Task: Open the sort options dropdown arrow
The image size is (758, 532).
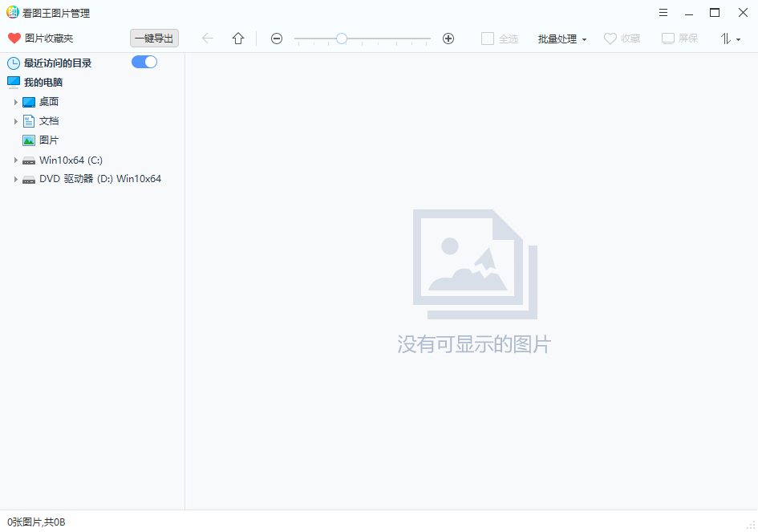Action: tap(739, 38)
